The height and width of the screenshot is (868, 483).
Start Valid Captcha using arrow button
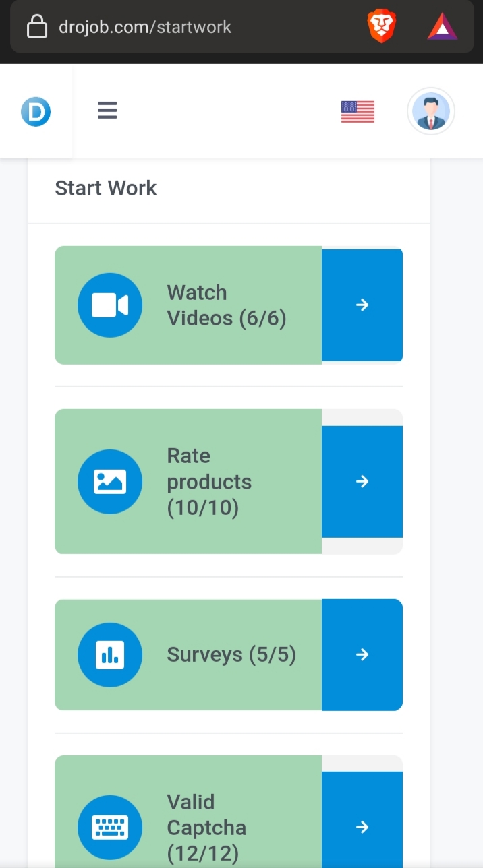(x=362, y=828)
